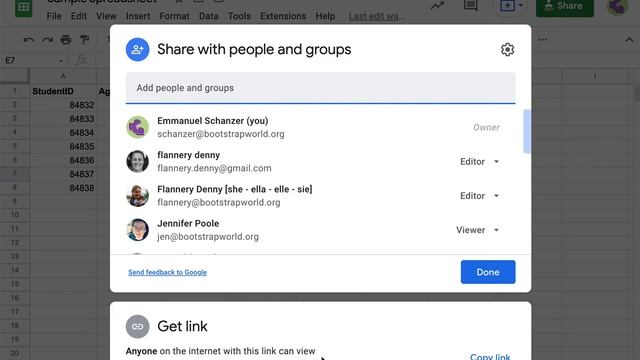
Task: Click Send feedback to Google link
Action: [x=167, y=272]
